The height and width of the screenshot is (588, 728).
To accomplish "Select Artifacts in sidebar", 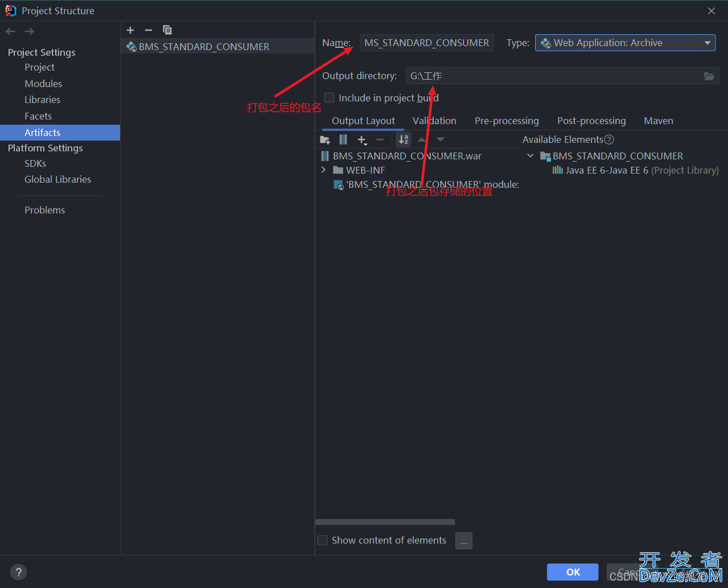I will (60, 133).
